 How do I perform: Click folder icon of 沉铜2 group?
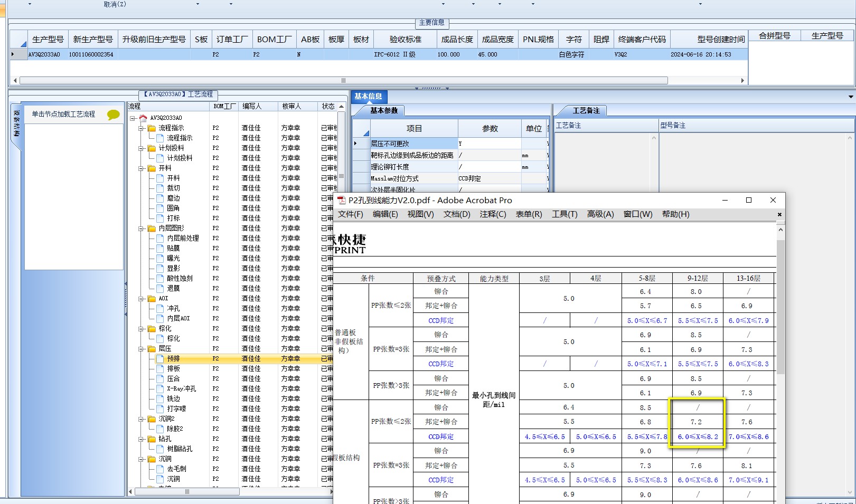click(152, 419)
